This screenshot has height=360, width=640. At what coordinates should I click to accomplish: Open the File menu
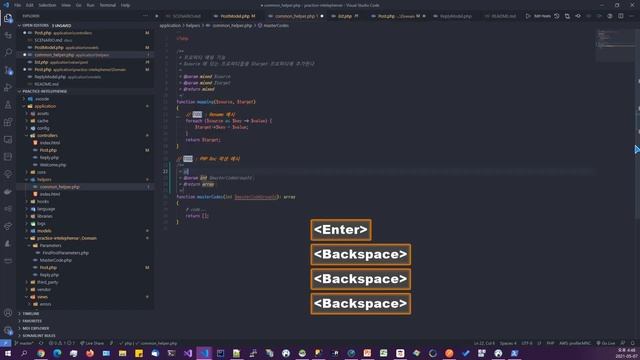click(x=18, y=5)
